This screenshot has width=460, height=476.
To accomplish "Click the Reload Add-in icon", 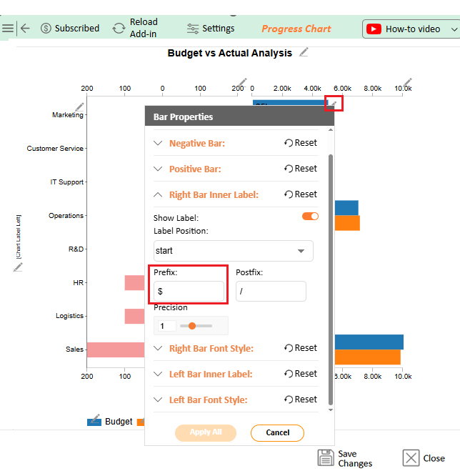I will pos(119,29).
